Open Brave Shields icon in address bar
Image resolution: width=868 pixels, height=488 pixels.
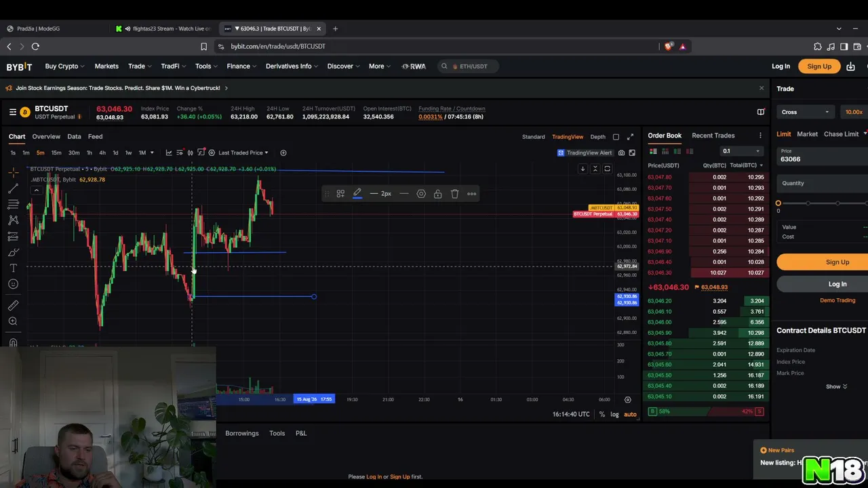coord(669,46)
